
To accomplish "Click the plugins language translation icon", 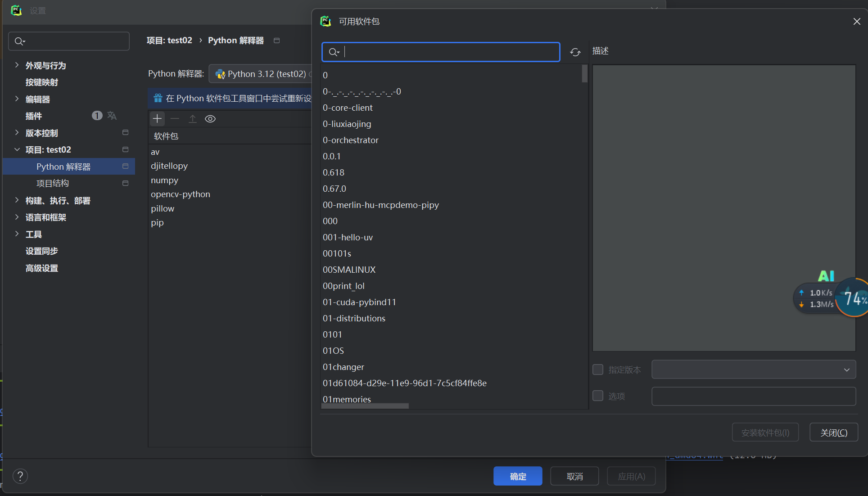I will pos(112,116).
